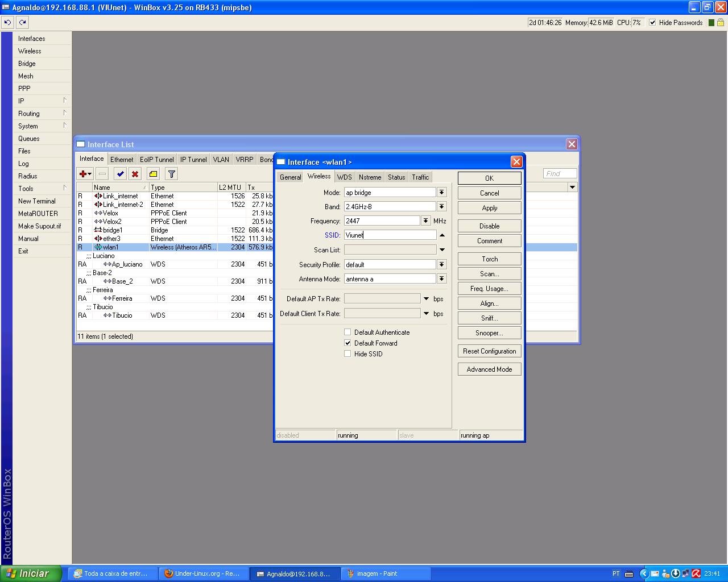Open the EoIP Tunnel tab
Screen dimensions: 728x582
point(157,160)
